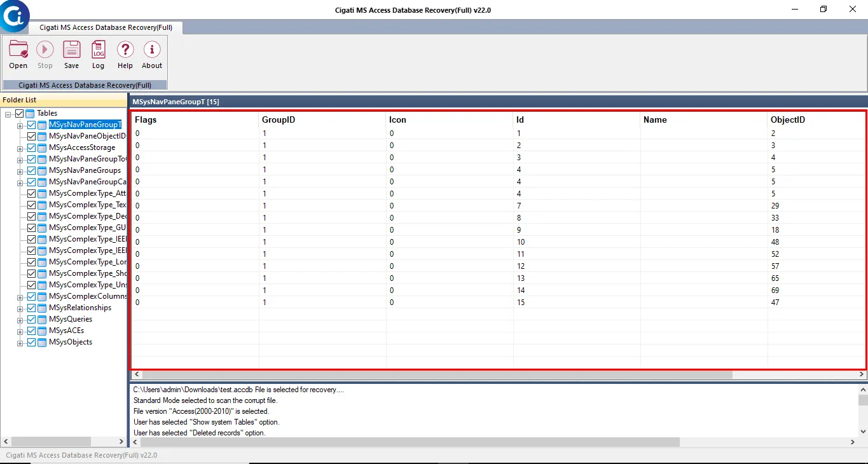Click the MSysAccessStorage table icon
Image resolution: width=868 pixels, height=464 pixels.
coord(43,147)
